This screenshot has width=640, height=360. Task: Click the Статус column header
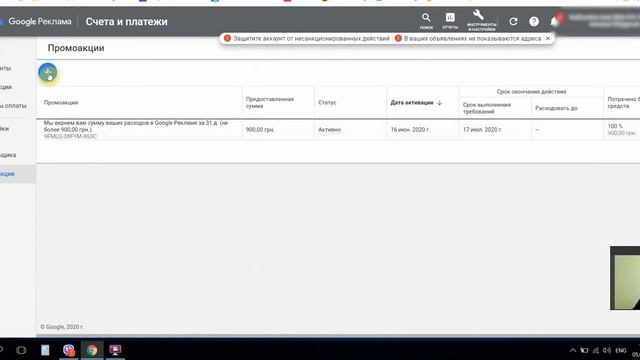pos(327,103)
